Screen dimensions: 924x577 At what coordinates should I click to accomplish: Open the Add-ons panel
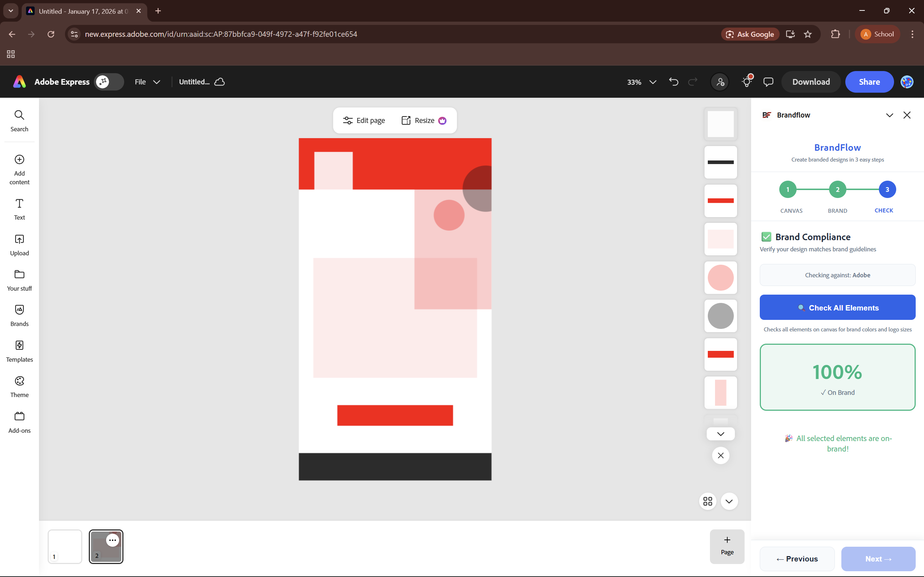(x=19, y=422)
